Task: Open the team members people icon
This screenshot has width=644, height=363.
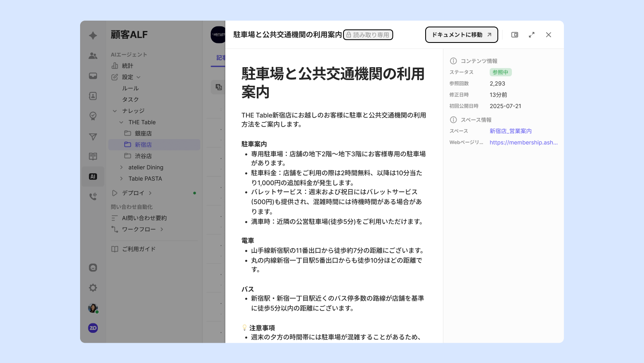Action: pos(93,56)
